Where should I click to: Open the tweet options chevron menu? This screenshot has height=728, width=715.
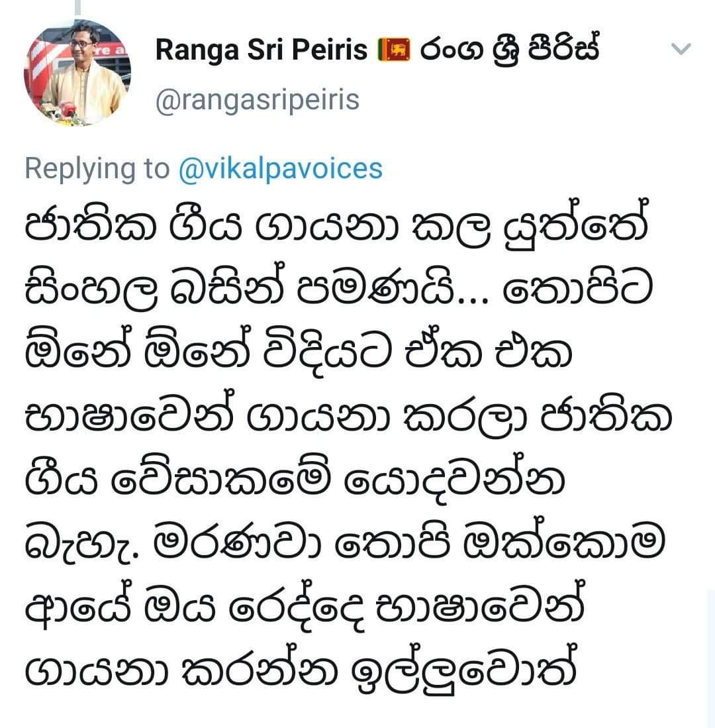coord(681,50)
